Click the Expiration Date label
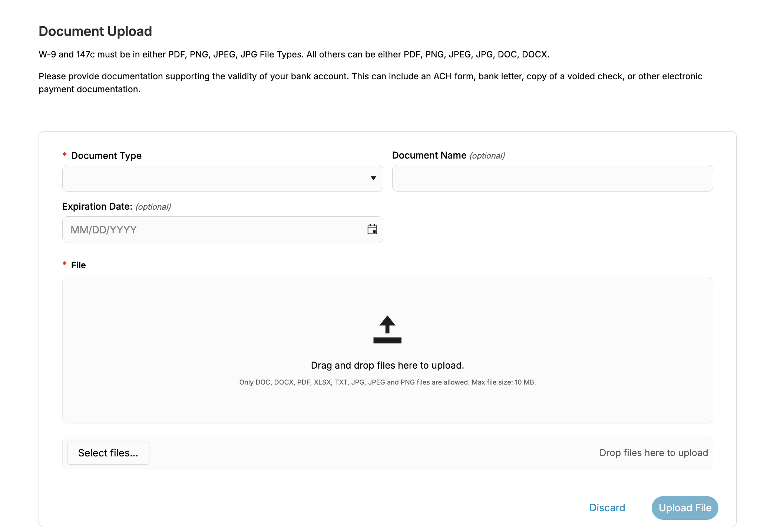 97,206
